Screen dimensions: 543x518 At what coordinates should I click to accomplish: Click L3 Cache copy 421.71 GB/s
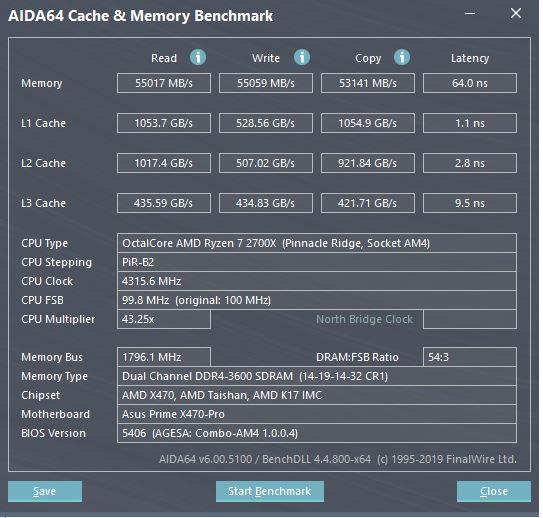pos(368,203)
